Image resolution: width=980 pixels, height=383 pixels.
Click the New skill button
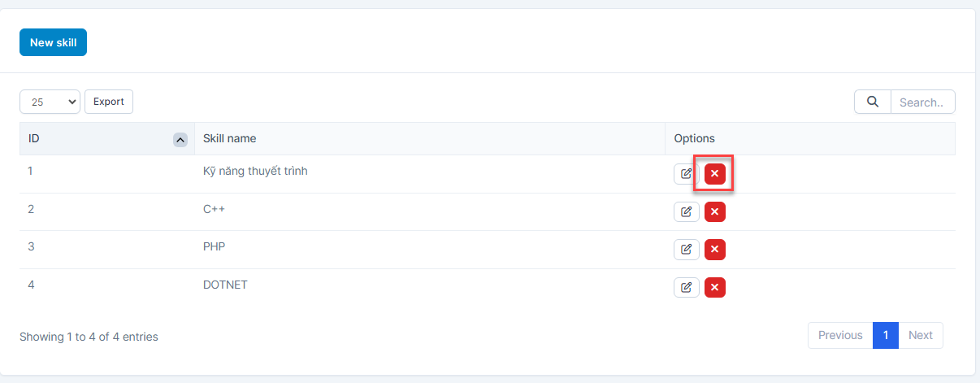[x=53, y=43]
